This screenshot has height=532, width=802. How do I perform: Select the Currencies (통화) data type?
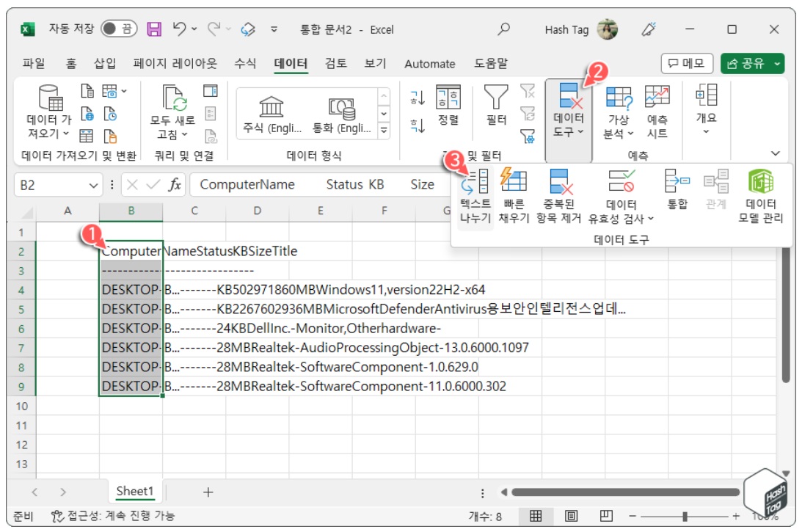tap(342, 114)
